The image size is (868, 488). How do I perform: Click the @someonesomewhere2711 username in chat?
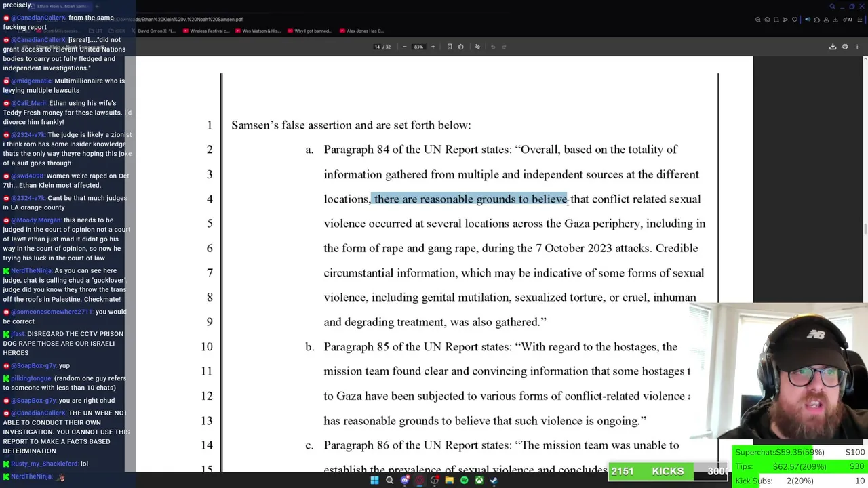tap(52, 312)
